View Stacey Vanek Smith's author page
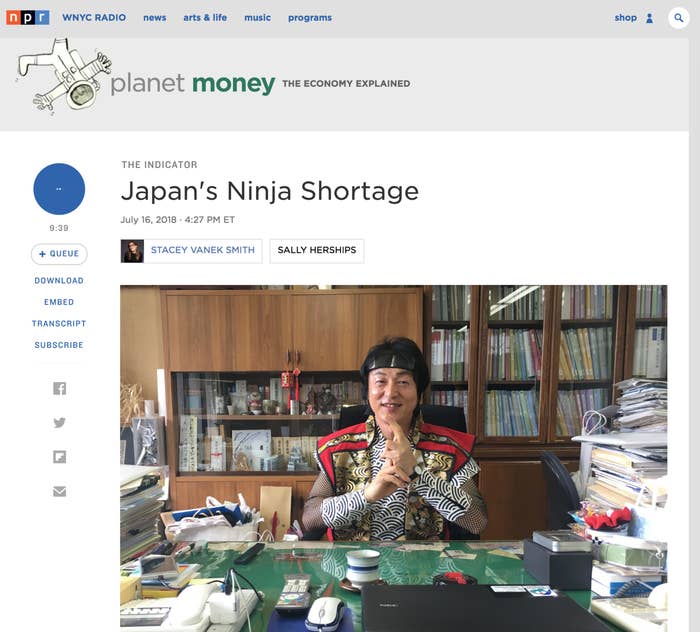 click(203, 250)
